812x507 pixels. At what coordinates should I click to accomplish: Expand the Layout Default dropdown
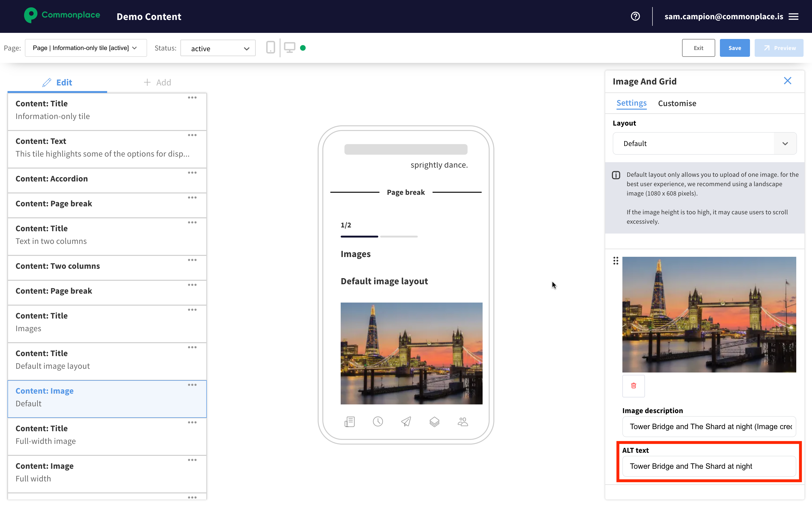(x=705, y=143)
